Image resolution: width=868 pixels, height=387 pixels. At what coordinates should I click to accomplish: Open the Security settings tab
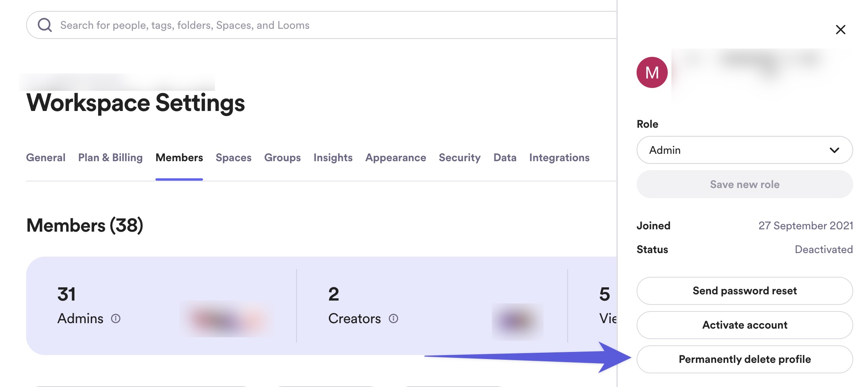459,158
